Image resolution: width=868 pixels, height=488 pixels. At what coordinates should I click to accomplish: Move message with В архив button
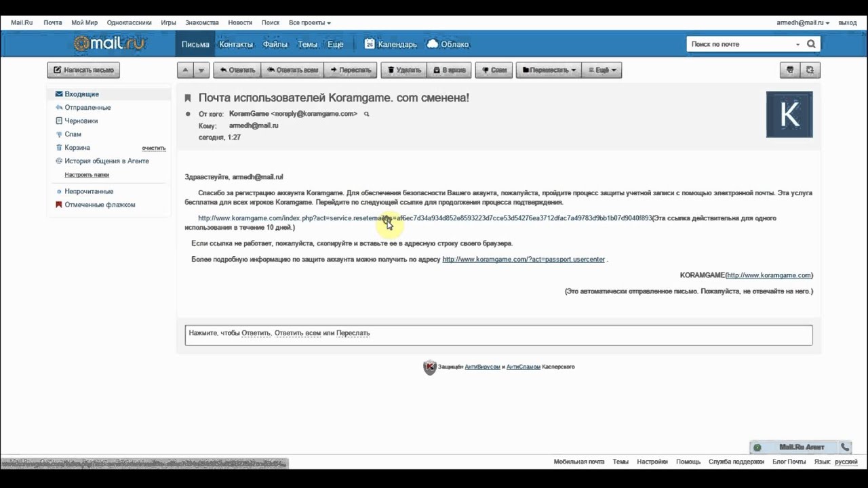[449, 70]
